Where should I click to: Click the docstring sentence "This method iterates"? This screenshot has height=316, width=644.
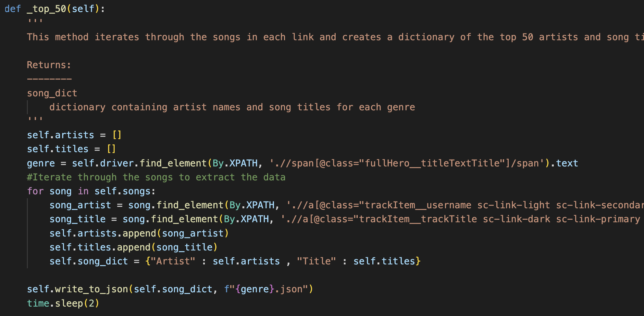click(335, 37)
